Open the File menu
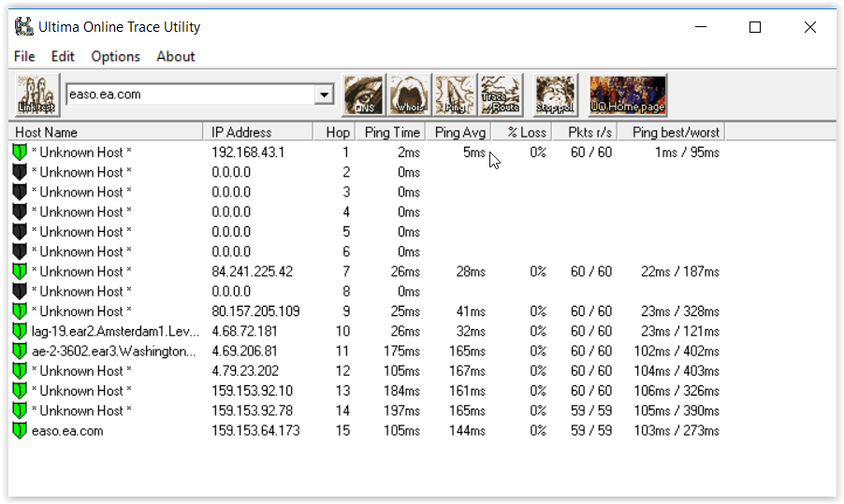 (24, 56)
